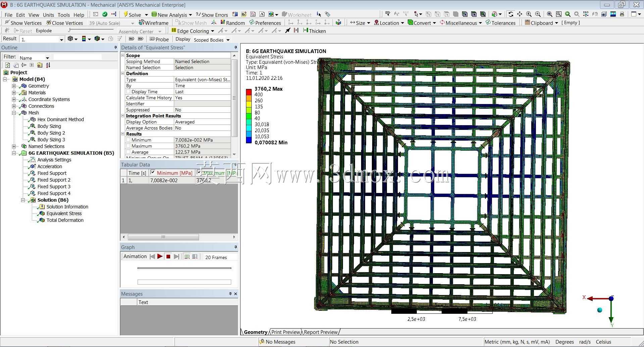Play the result animation

pyautogui.click(x=160, y=256)
